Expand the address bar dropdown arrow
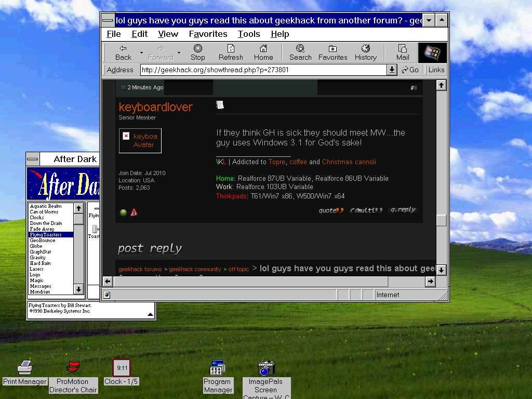The width and height of the screenshot is (532, 399). coord(392,70)
